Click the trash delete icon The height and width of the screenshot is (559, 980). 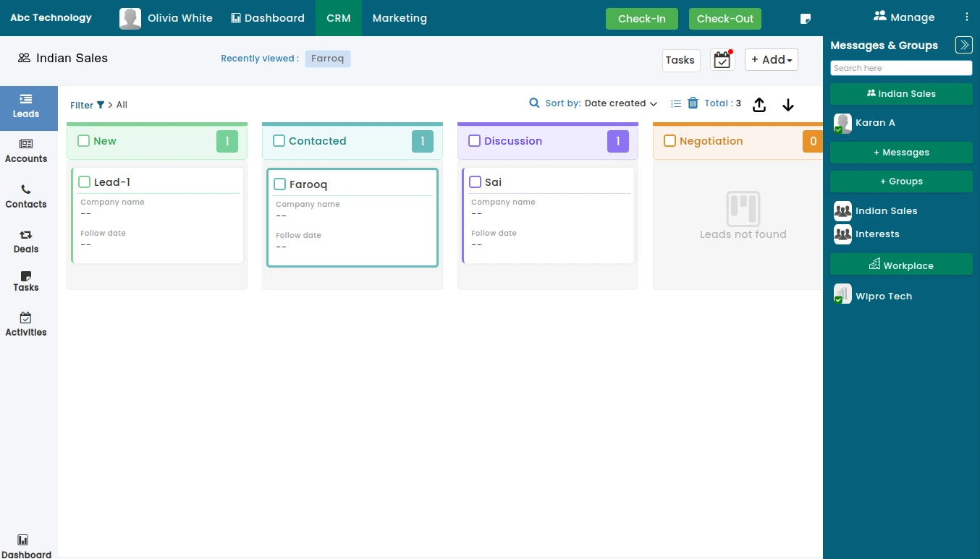coord(693,103)
